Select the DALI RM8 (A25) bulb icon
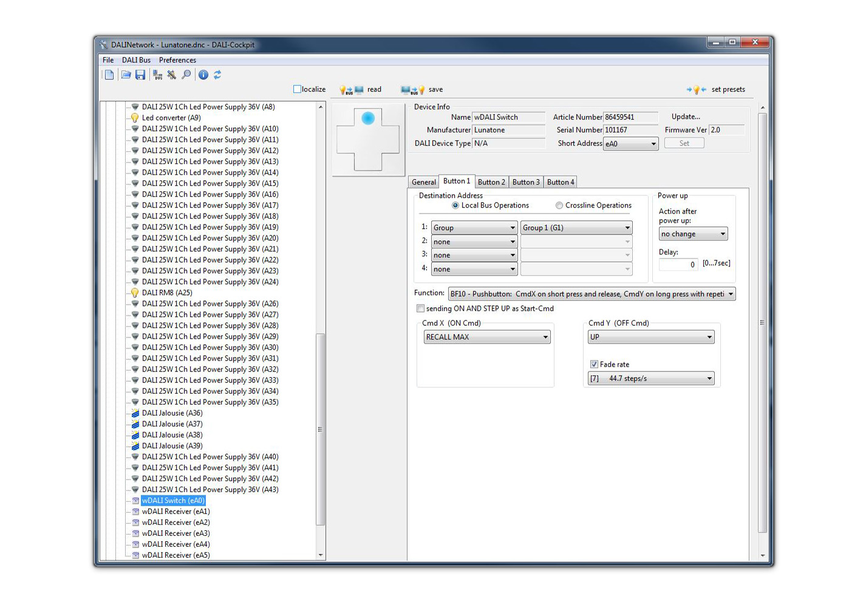Screen dimensions: 866x616 tap(135, 293)
